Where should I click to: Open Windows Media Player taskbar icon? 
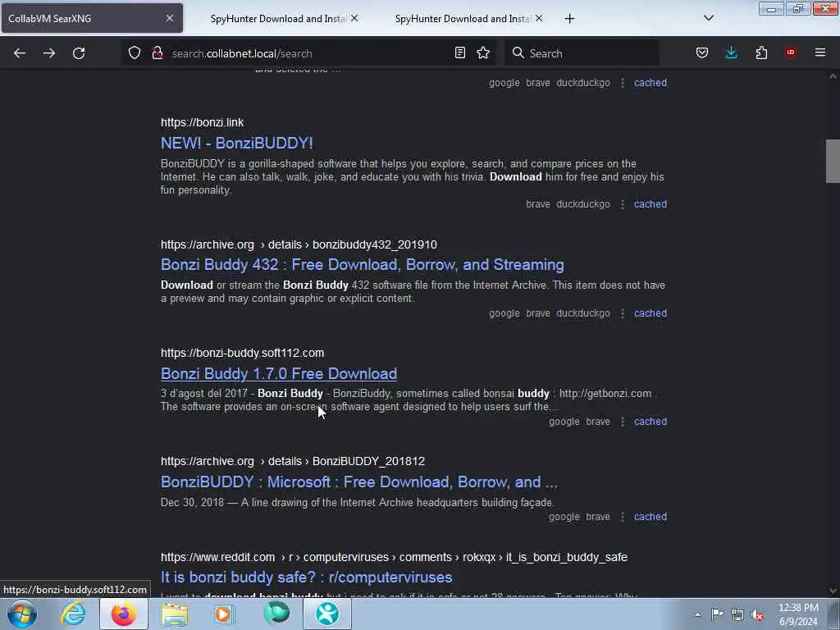pyautogui.click(x=224, y=614)
